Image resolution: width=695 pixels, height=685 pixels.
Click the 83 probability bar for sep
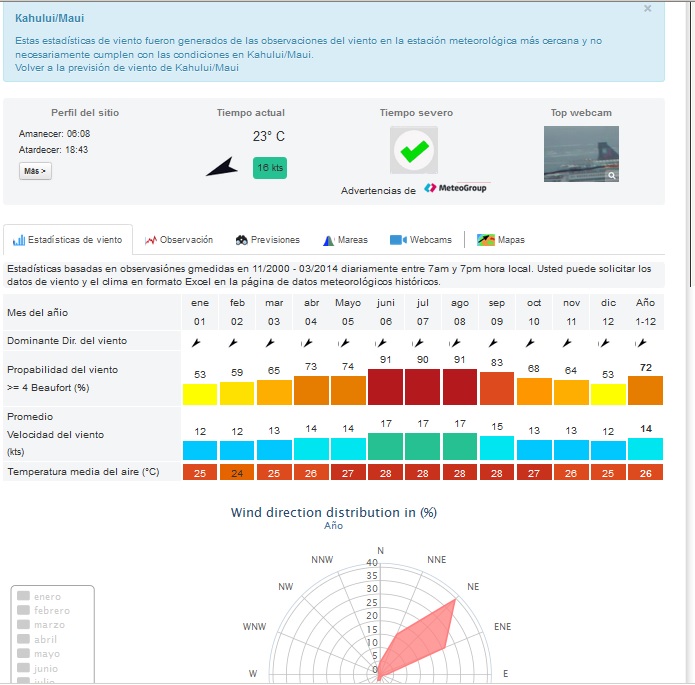[x=496, y=389]
